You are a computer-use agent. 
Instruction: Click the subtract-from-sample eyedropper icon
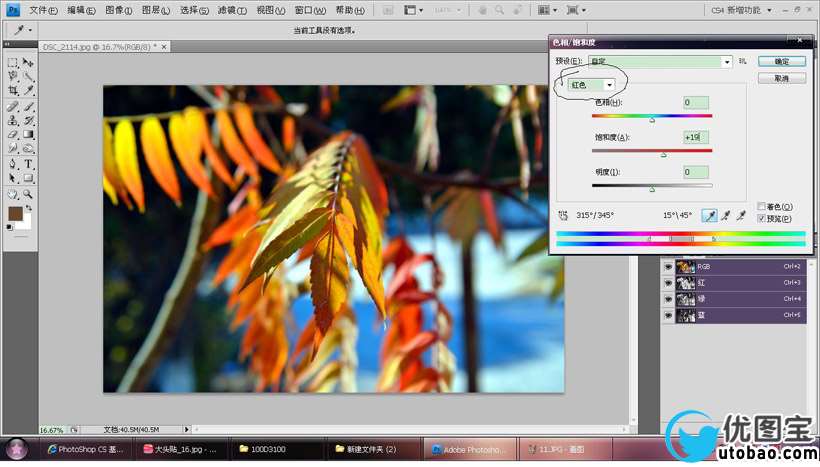(x=741, y=215)
